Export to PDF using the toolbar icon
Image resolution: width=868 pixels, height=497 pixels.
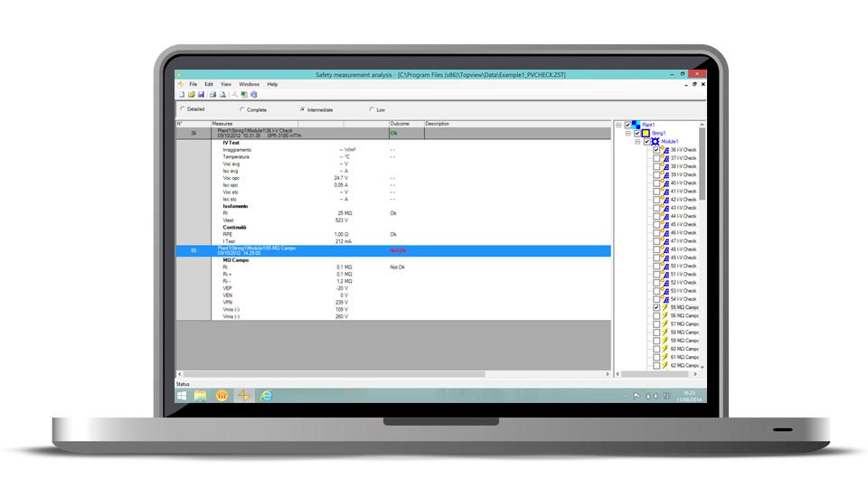tap(234, 94)
